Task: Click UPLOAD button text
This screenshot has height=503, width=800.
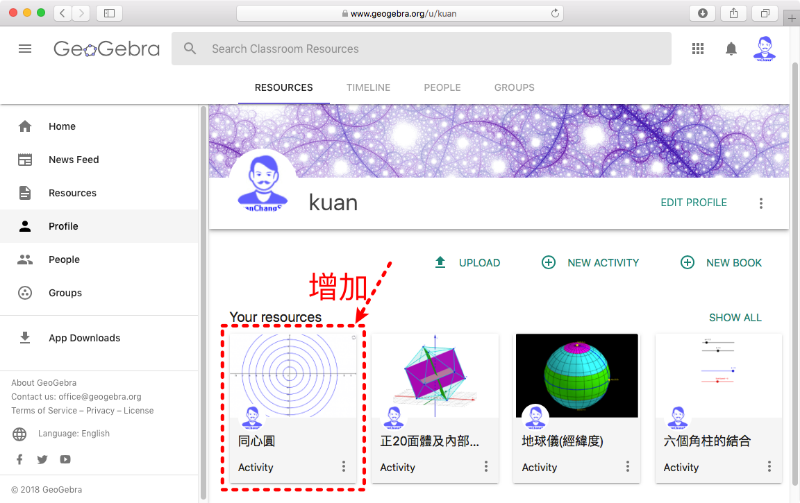Action: point(480,263)
